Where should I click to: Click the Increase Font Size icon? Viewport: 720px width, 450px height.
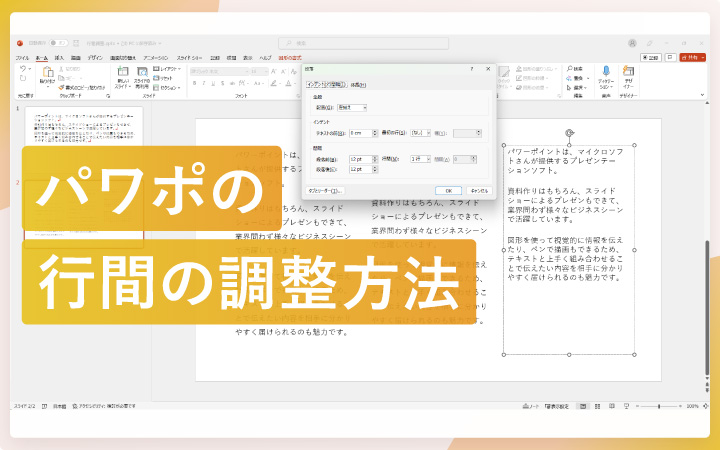[x=274, y=72]
